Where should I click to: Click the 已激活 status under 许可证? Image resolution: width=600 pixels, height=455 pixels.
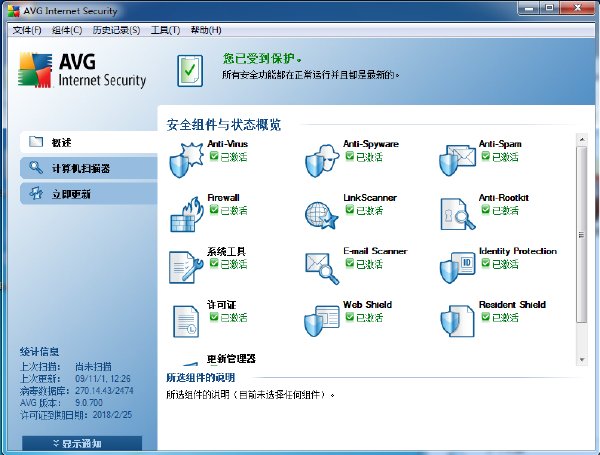[234, 317]
